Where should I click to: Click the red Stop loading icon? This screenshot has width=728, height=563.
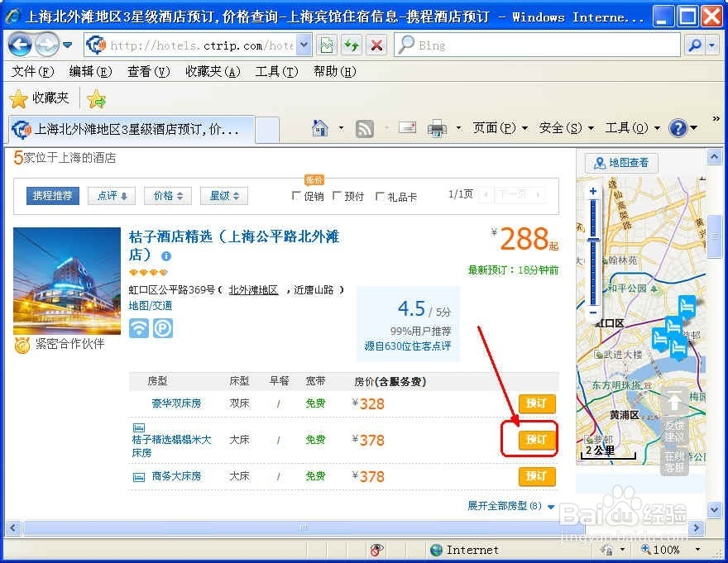pos(376,45)
